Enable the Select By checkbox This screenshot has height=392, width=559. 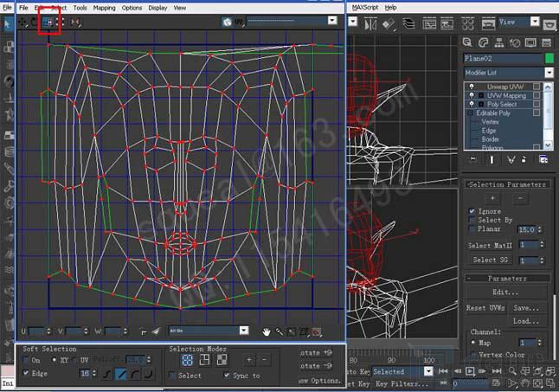tap(472, 220)
